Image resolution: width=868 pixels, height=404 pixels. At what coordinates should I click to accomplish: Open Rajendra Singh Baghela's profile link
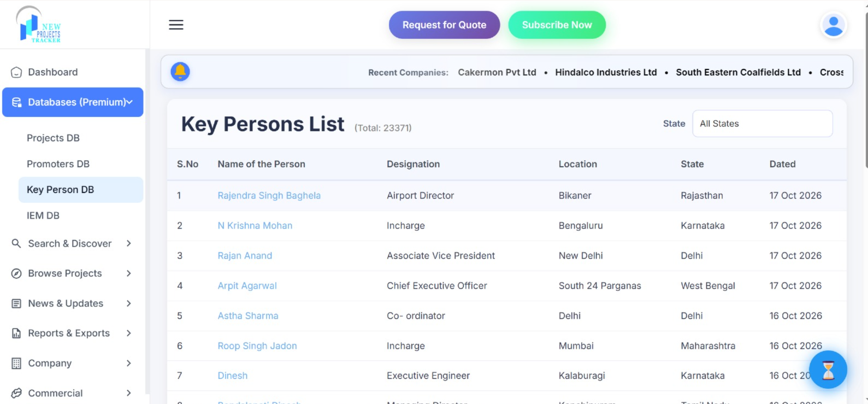[269, 196]
